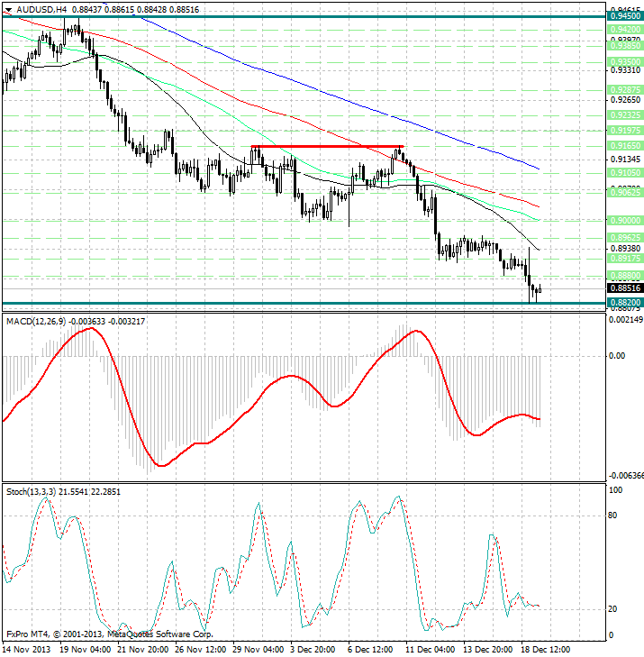
Task: Click the 0.92875 green price label
Action: (x=624, y=90)
